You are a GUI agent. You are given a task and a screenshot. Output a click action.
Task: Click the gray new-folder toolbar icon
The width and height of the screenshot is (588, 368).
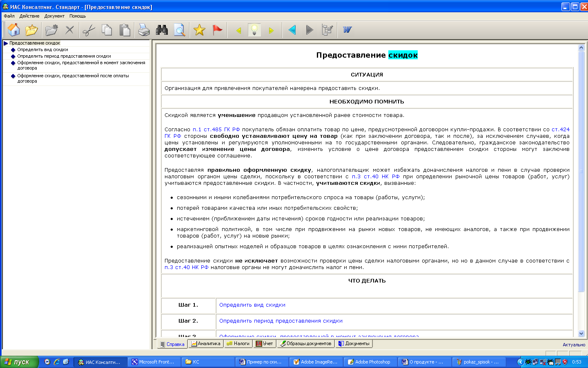tap(51, 30)
